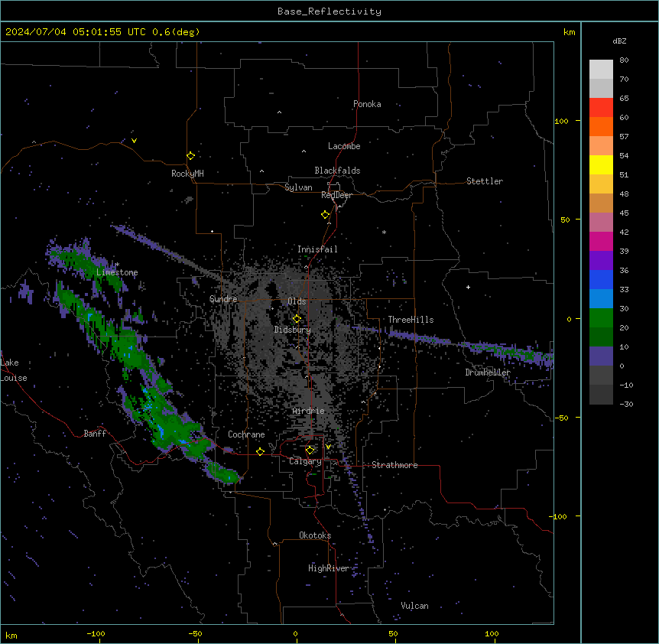Select the Didsbury label
Viewport: 659px width, 644px height.
tap(293, 330)
